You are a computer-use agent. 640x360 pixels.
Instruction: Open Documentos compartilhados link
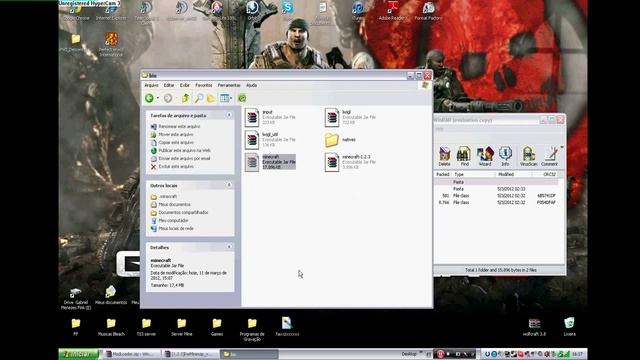[183, 213]
